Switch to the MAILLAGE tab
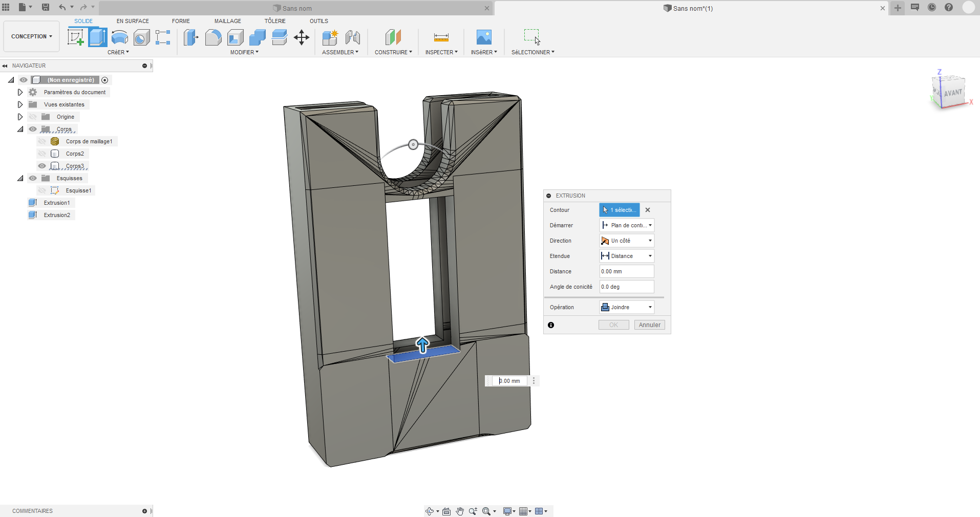 tap(227, 21)
